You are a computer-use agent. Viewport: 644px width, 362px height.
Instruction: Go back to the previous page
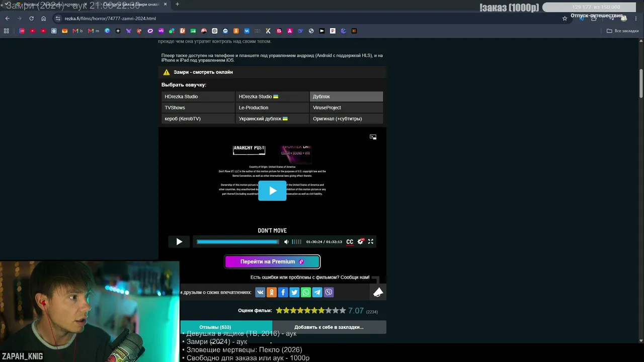[7, 19]
